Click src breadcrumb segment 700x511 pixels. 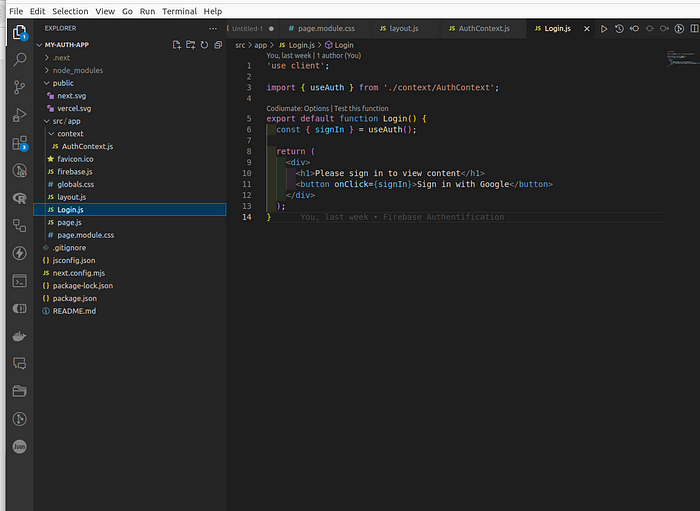click(240, 45)
